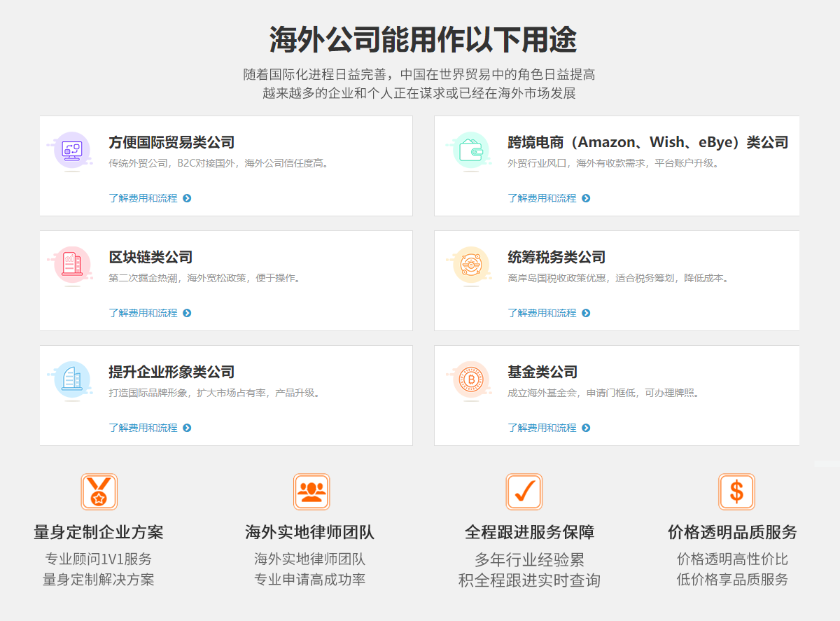The height and width of the screenshot is (621, 840).
Task: Click the orange checkmark service guarantee icon
Action: pos(524,492)
